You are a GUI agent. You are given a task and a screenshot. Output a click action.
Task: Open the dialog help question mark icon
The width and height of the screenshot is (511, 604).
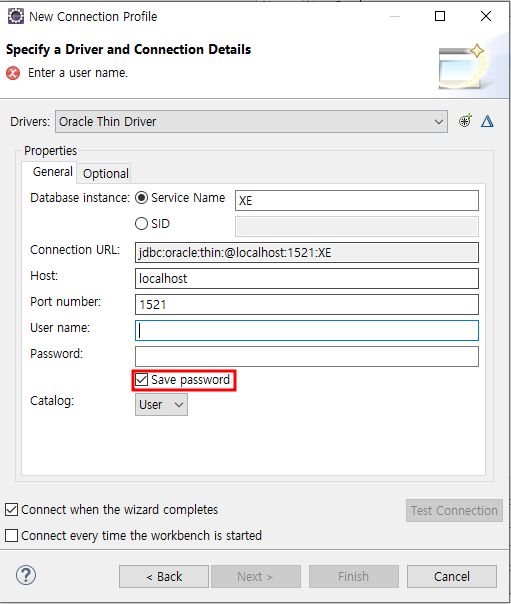[x=26, y=575]
